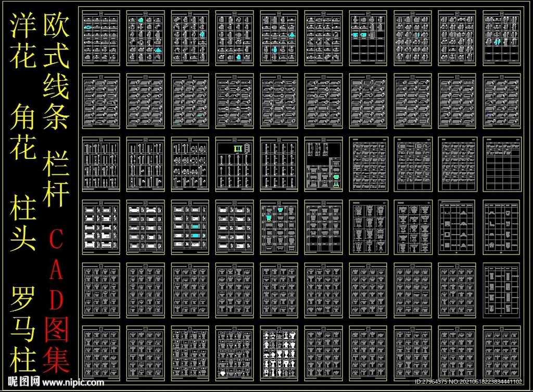Open the tall-column sheet at the end of the fifth row
The width and height of the screenshot is (533, 392).
(x=502, y=290)
